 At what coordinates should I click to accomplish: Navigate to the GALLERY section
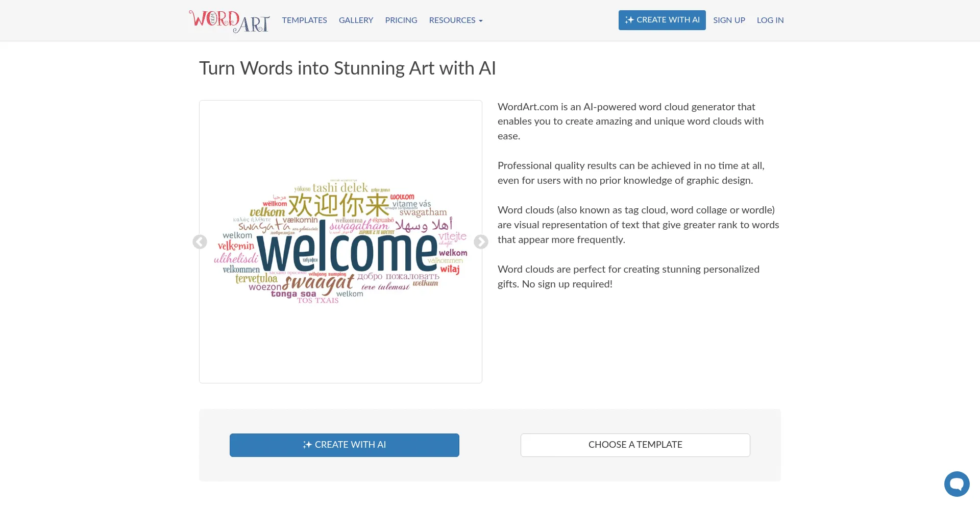coord(356,20)
